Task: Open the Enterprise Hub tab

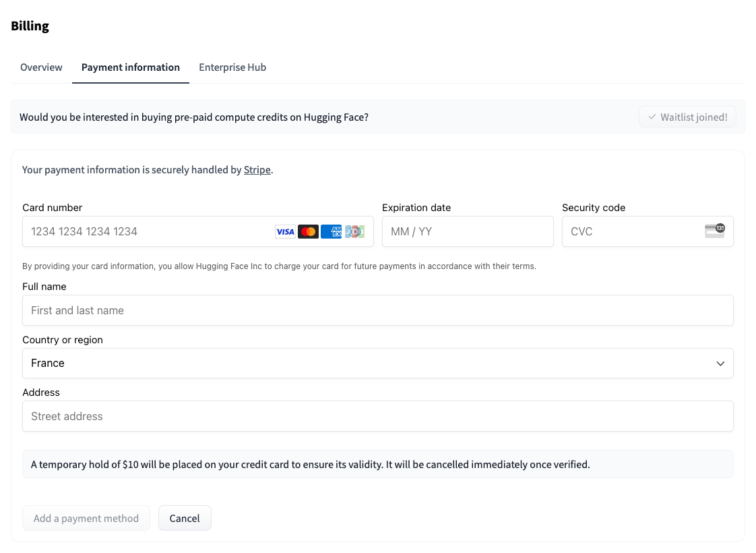Action: point(232,67)
